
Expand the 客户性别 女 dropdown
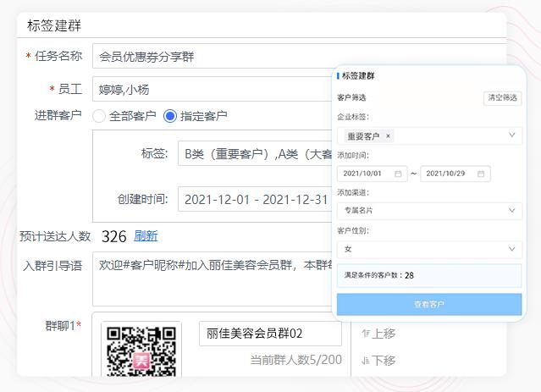429,249
